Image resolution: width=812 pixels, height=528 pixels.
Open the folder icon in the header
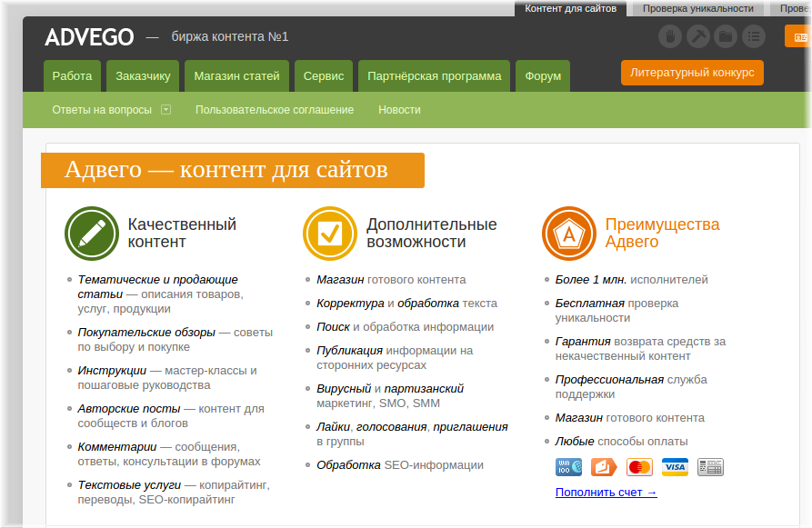(726, 36)
